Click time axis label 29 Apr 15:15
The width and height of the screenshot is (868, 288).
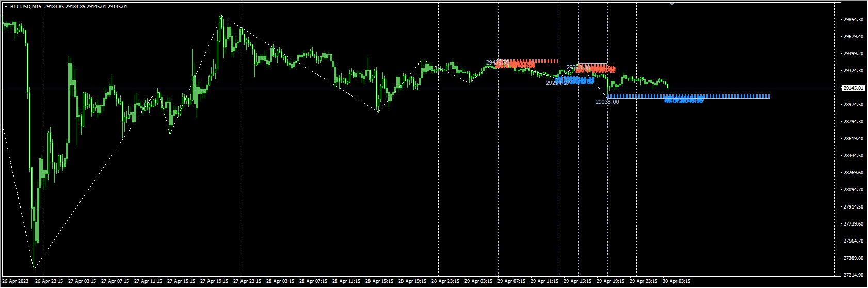click(x=577, y=282)
